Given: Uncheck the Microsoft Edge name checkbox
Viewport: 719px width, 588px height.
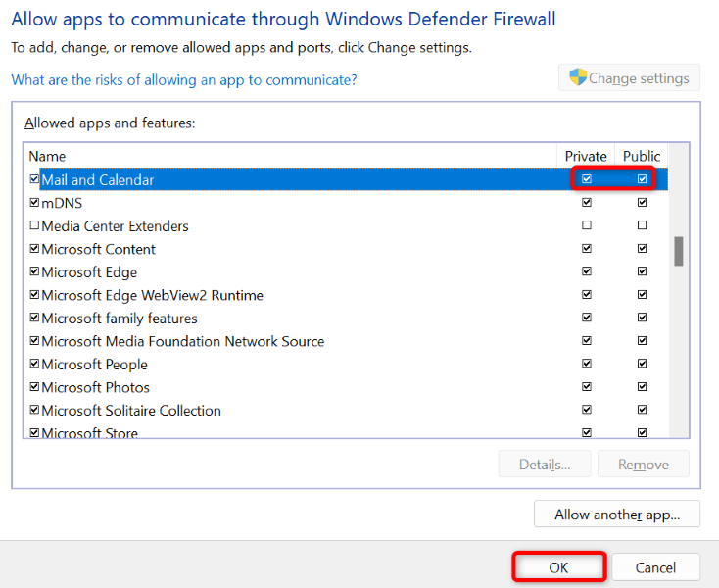Looking at the screenshot, I should pyautogui.click(x=34, y=271).
